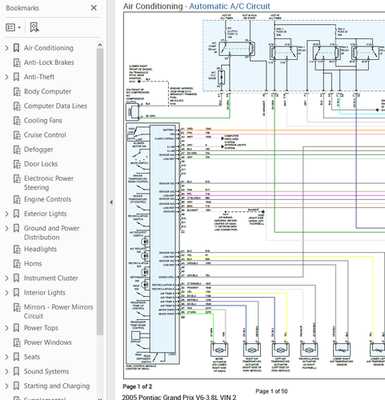Expand the Starting and Charging bookmark
385x400 pixels.
pos(6,386)
